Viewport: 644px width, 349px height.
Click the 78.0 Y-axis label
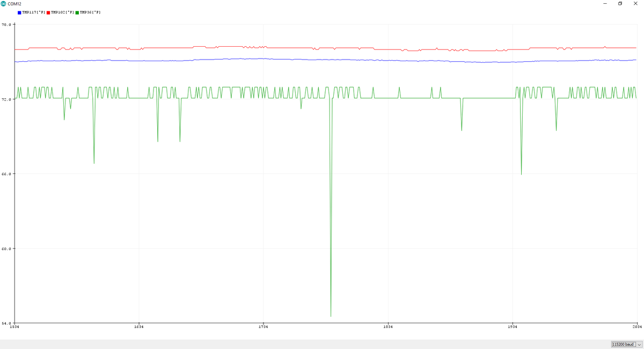[6, 25]
